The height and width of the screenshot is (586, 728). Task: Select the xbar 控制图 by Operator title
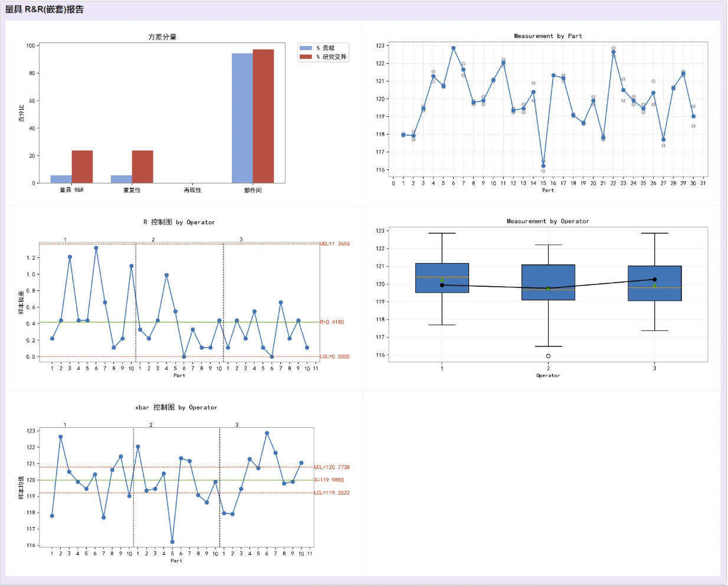pos(176,408)
